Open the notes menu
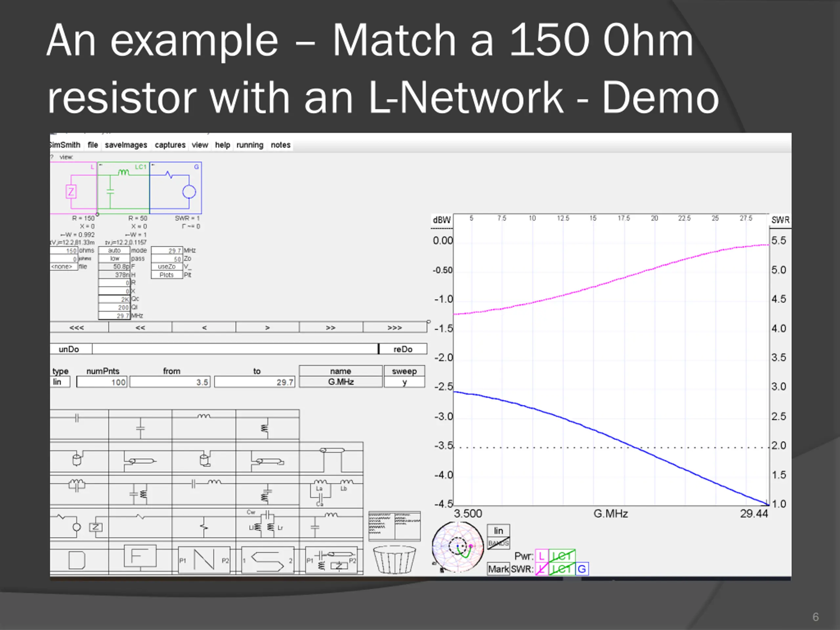Image resolution: width=840 pixels, height=630 pixels. [x=281, y=145]
